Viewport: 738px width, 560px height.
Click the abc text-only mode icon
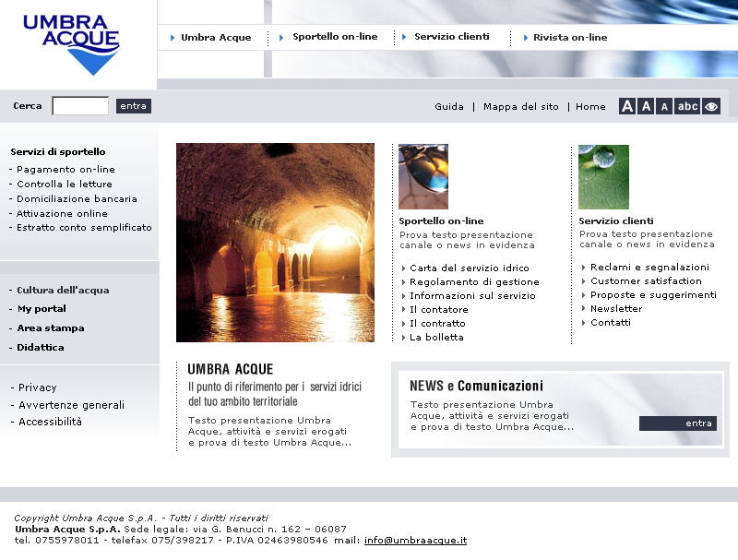pyautogui.click(x=687, y=106)
